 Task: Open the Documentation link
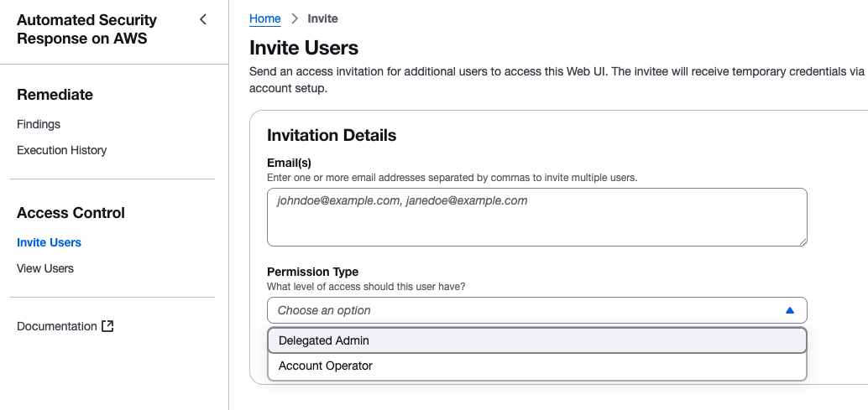pos(57,326)
